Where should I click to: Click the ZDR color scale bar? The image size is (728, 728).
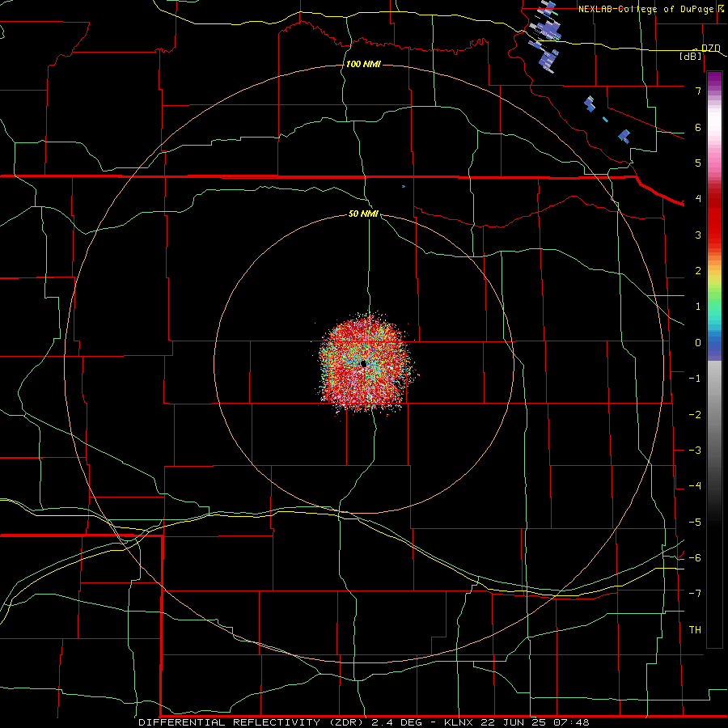[x=714, y=360]
